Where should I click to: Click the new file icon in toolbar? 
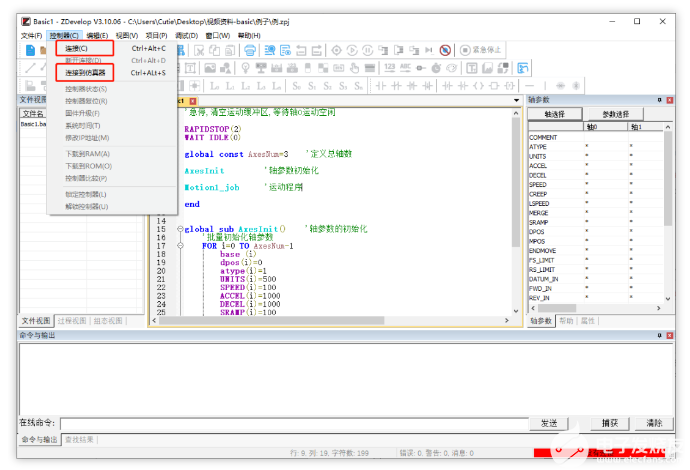29,50
